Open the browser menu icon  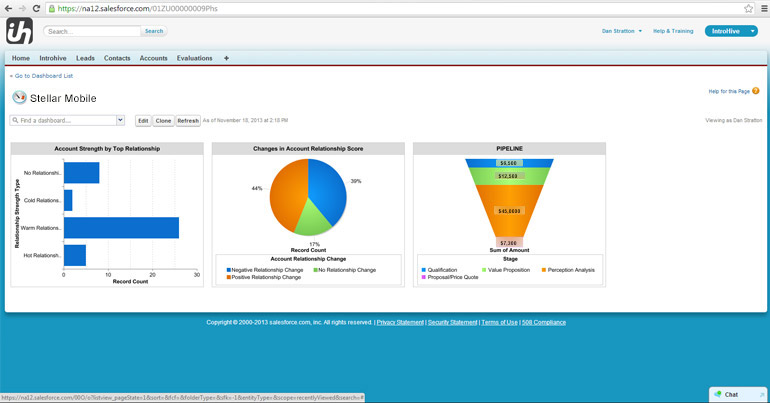[764, 8]
